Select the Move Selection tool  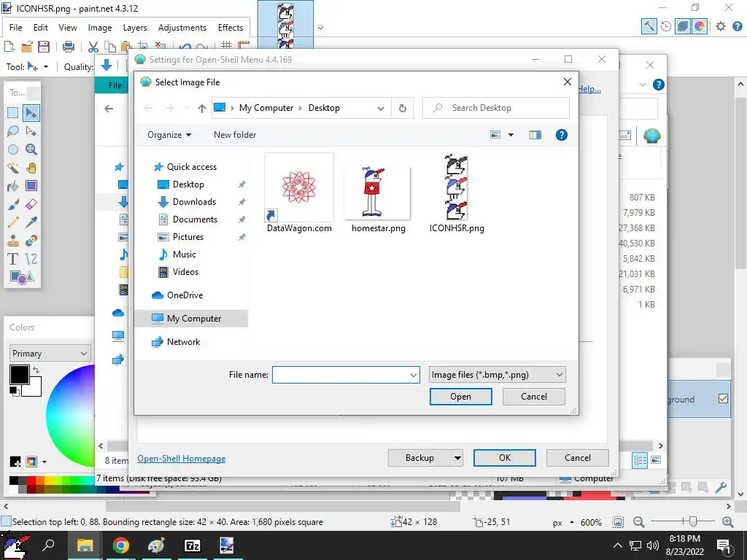[x=31, y=131]
